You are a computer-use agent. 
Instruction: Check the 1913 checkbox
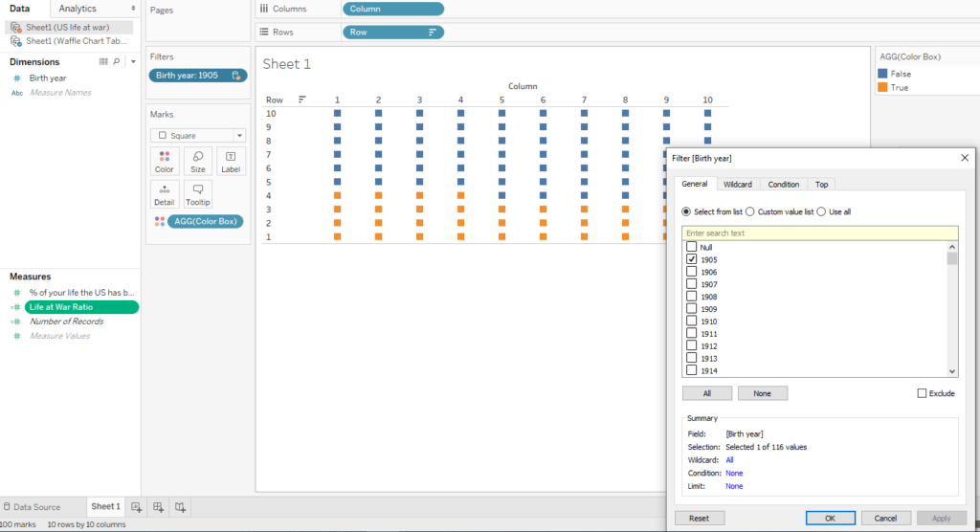[691, 358]
